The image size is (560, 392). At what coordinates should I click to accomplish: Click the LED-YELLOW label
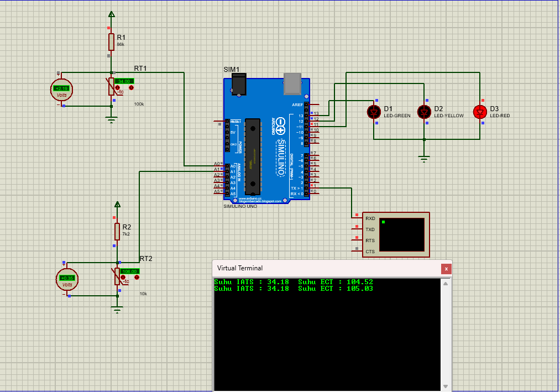coord(449,116)
